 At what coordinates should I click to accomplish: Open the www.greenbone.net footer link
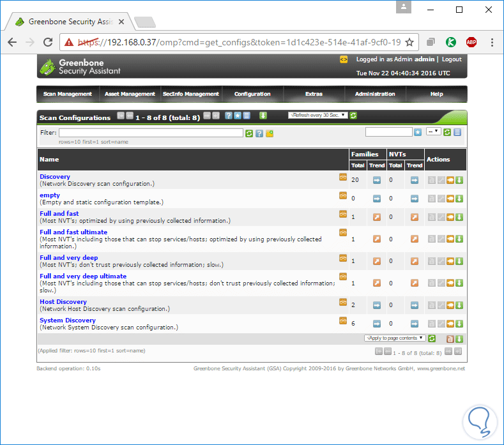tap(441, 368)
